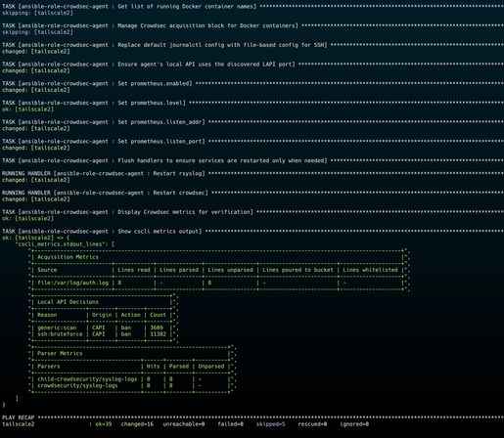Click the 'ok=39' recap value

(104, 424)
